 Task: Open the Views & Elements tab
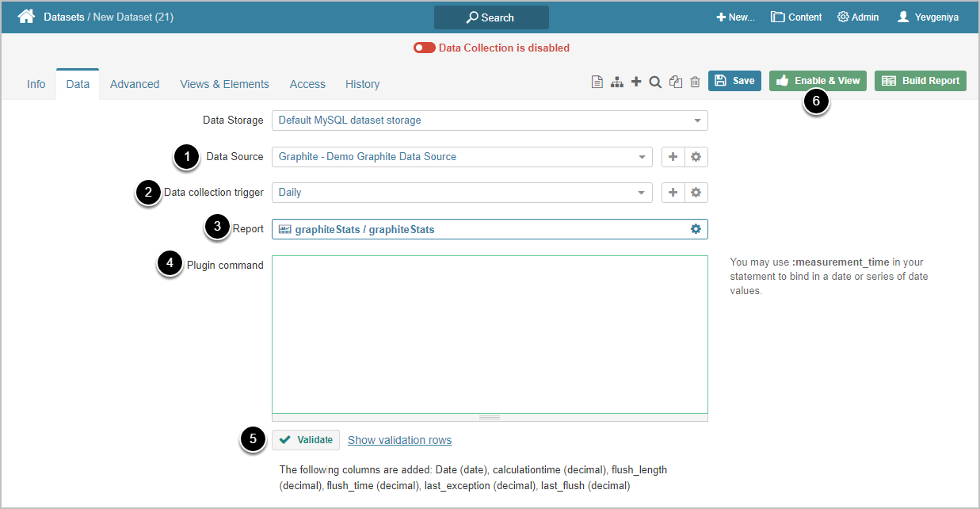point(224,84)
